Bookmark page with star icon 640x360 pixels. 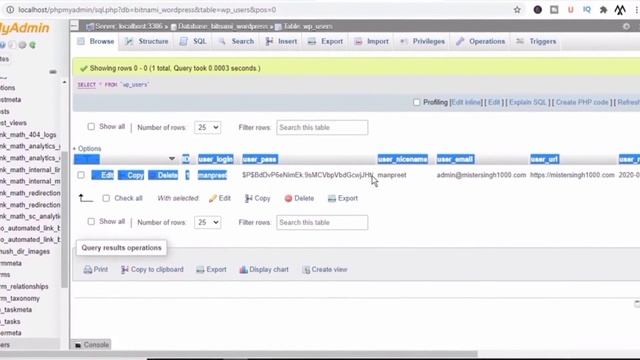pos(517,10)
